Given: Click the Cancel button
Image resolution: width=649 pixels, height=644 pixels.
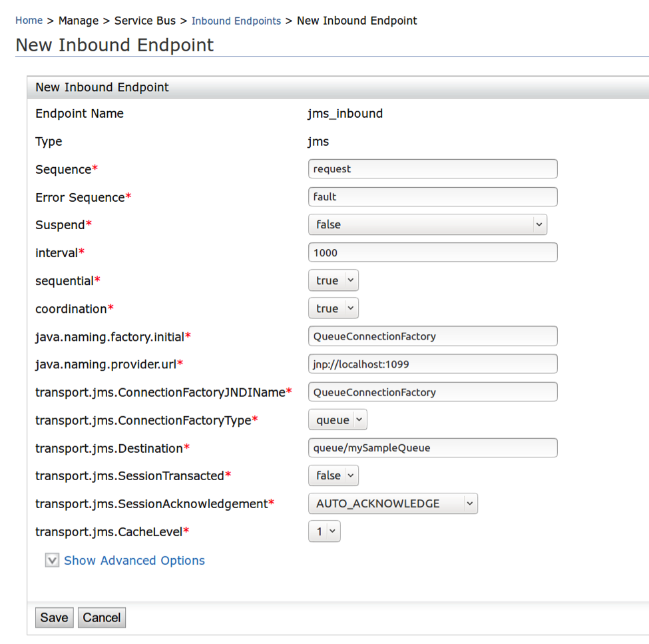Looking at the screenshot, I should coord(102,617).
